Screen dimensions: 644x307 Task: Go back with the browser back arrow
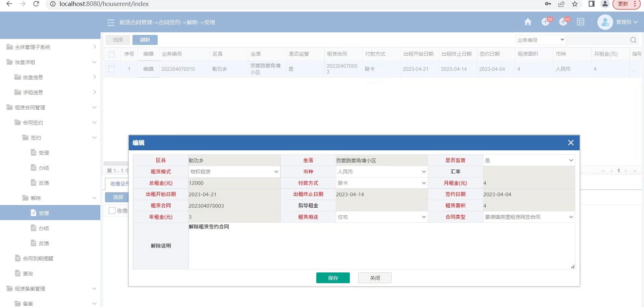[x=9, y=4]
